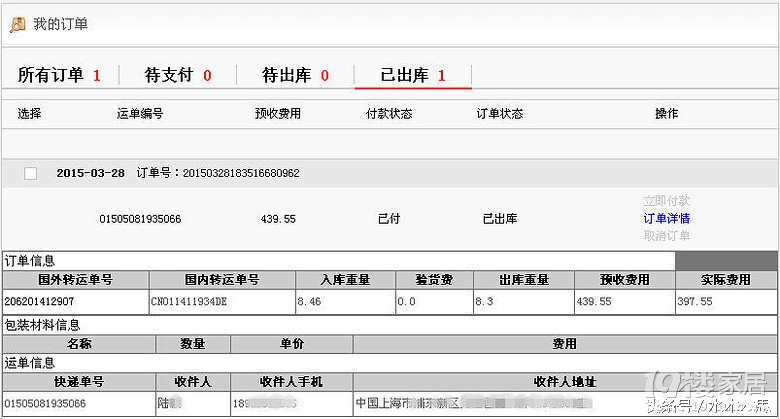Click the 数量 header in packaging table
The image size is (780, 419).
pyautogui.click(x=193, y=344)
